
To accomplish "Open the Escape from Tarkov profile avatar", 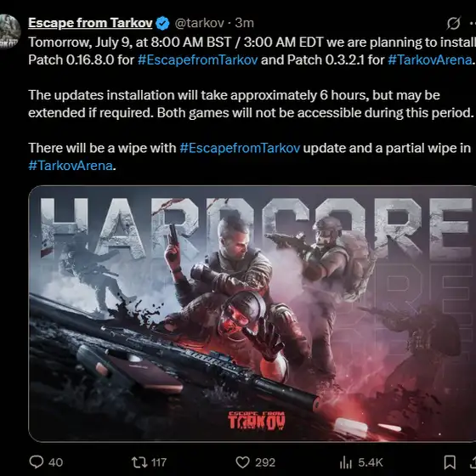I will [x=9, y=31].
